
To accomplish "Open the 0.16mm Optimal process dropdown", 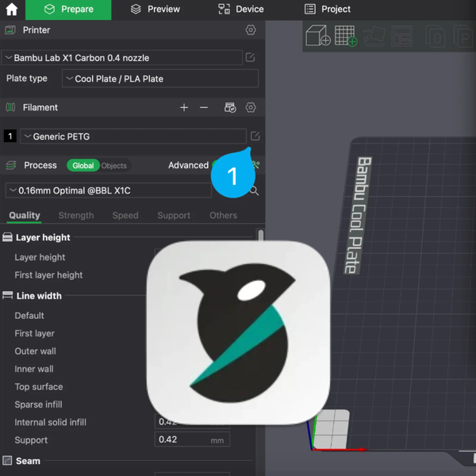I will [x=109, y=190].
